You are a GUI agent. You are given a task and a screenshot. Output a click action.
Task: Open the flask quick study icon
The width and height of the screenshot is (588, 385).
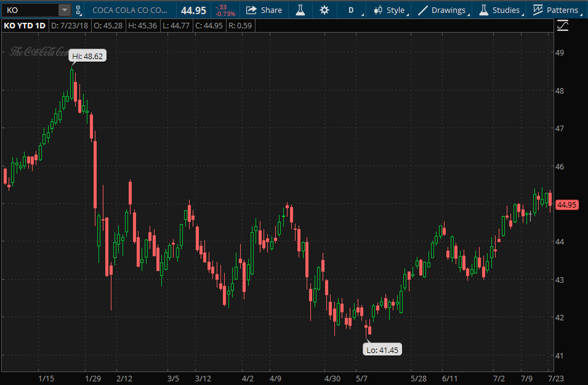(x=300, y=10)
